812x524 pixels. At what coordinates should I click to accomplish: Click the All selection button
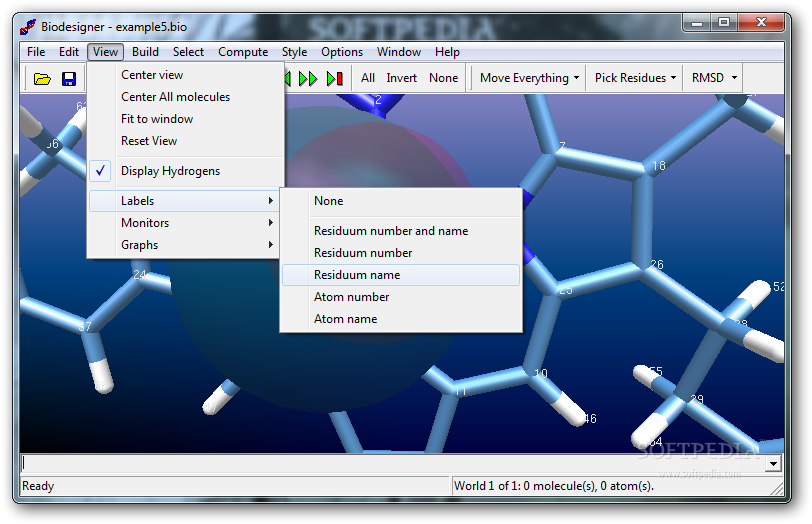pos(368,78)
